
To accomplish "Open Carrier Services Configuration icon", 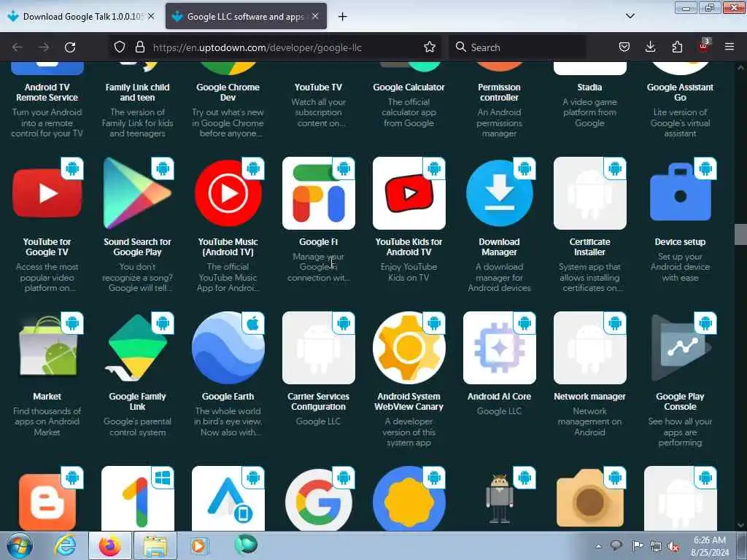I will pyautogui.click(x=319, y=348).
